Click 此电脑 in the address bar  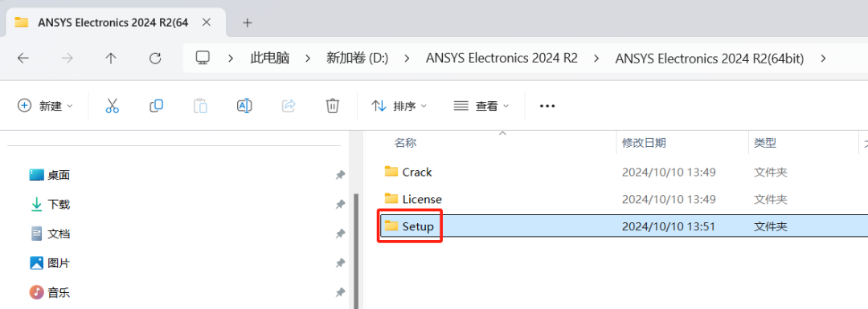pos(269,58)
